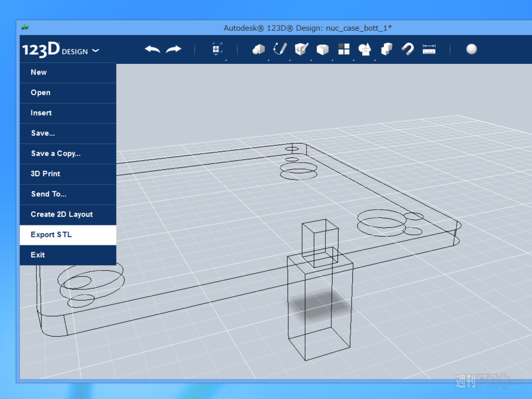Open the Construct tool

302,49
